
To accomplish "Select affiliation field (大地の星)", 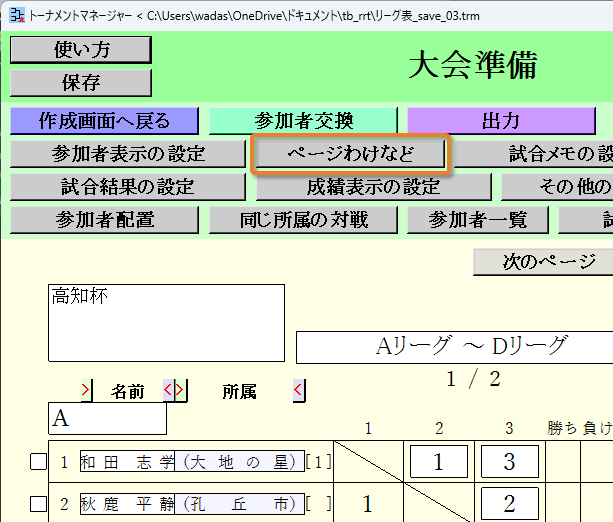I will [x=239, y=461].
